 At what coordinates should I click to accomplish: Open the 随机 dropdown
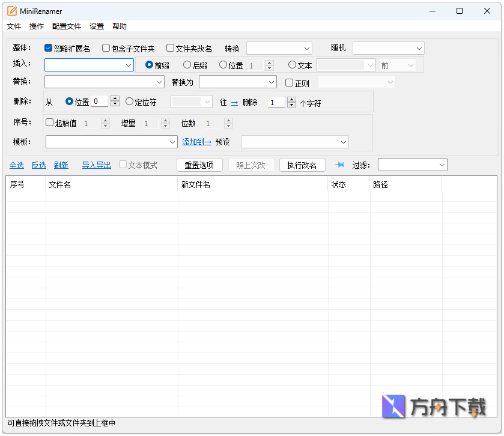(x=388, y=47)
